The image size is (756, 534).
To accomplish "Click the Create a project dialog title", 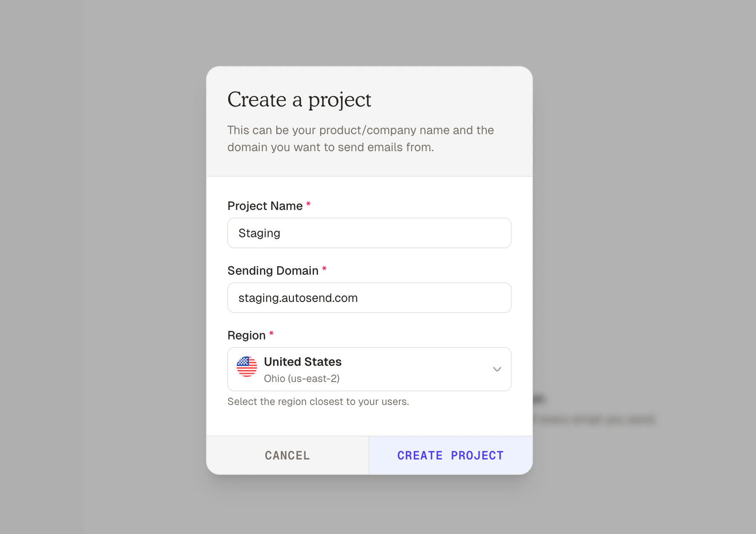I will 299,100.
